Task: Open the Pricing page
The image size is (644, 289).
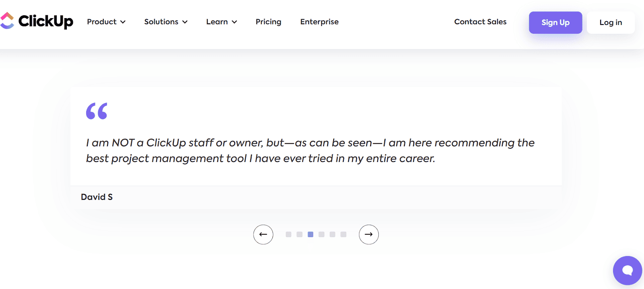Action: click(x=268, y=22)
